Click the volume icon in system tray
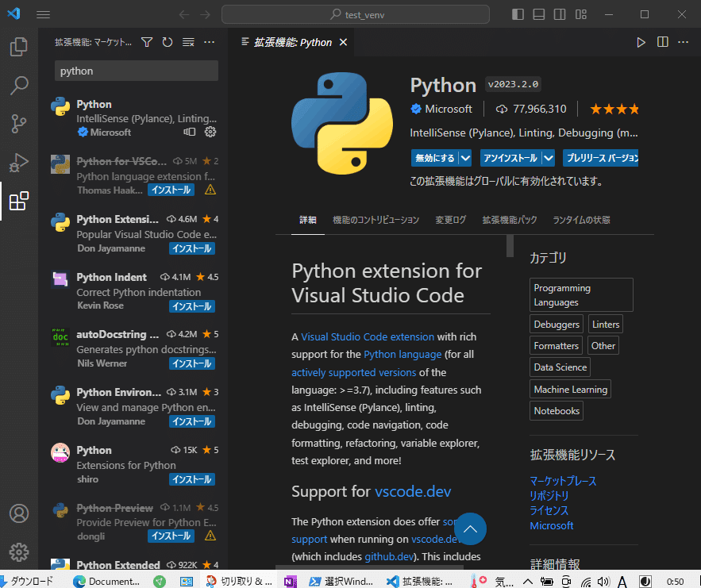701x588 pixels. pyautogui.click(x=603, y=582)
